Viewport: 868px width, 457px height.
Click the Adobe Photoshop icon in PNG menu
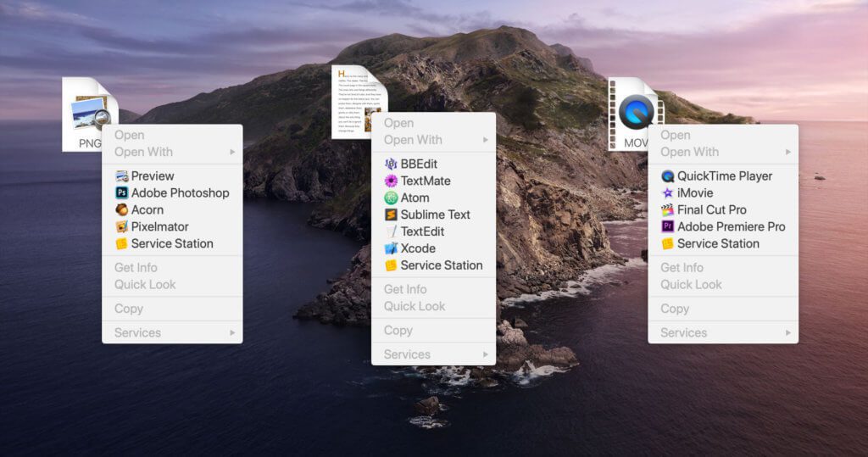tap(122, 192)
